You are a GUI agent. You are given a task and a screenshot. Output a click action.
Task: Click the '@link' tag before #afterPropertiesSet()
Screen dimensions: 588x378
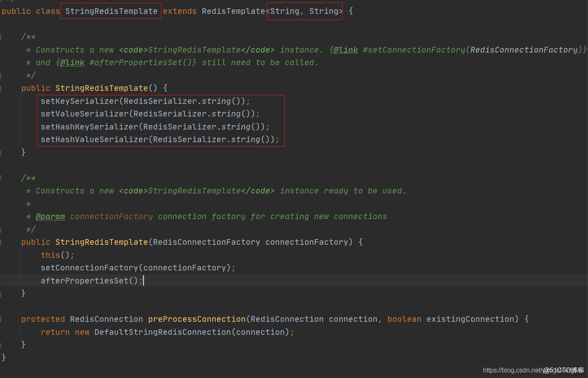click(x=72, y=62)
